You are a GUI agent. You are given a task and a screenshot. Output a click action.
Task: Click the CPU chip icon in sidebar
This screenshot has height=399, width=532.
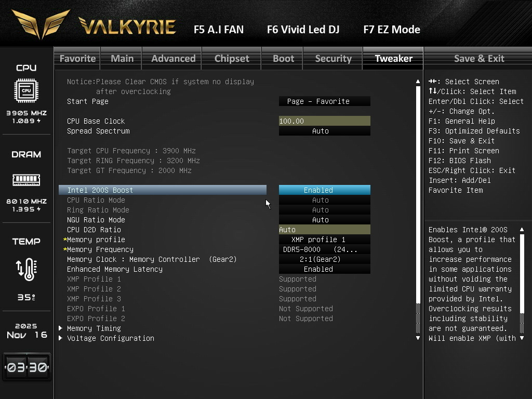tap(26, 90)
